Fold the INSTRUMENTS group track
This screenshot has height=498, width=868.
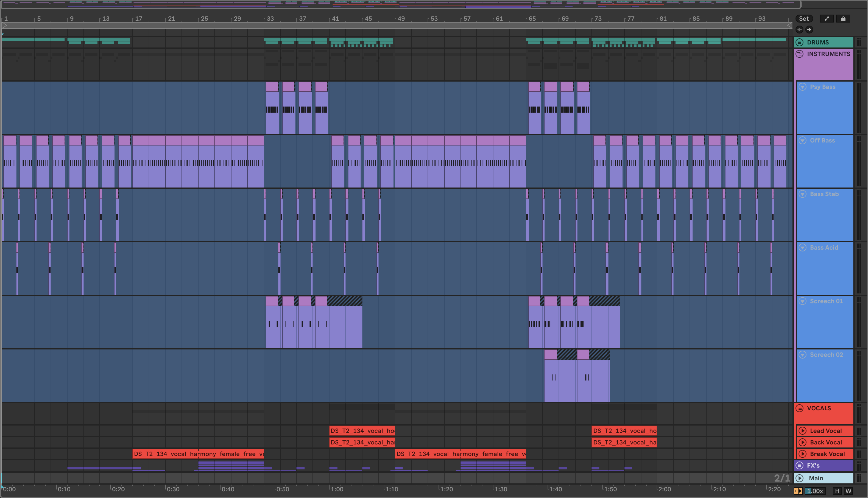tap(799, 54)
